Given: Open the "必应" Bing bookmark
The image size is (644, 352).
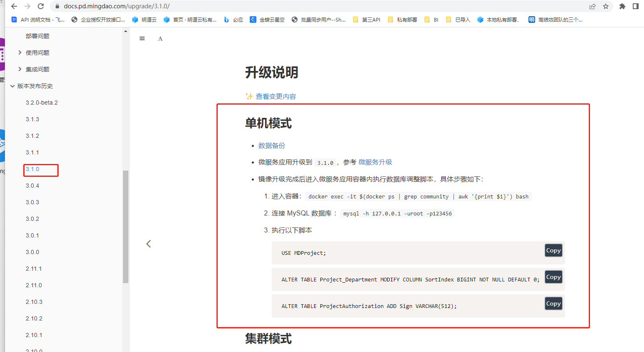Looking at the screenshot, I should click(x=234, y=20).
